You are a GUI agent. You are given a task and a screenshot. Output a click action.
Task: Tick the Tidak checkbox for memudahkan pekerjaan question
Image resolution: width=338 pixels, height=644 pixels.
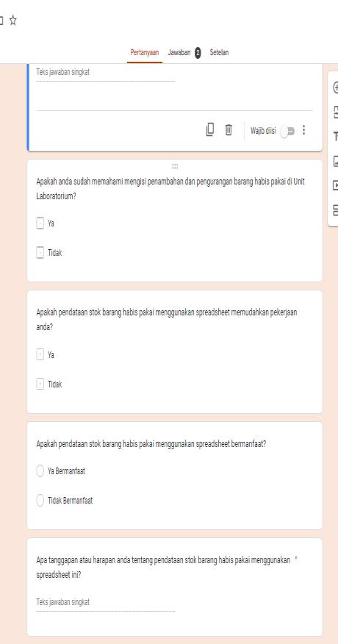coord(40,384)
